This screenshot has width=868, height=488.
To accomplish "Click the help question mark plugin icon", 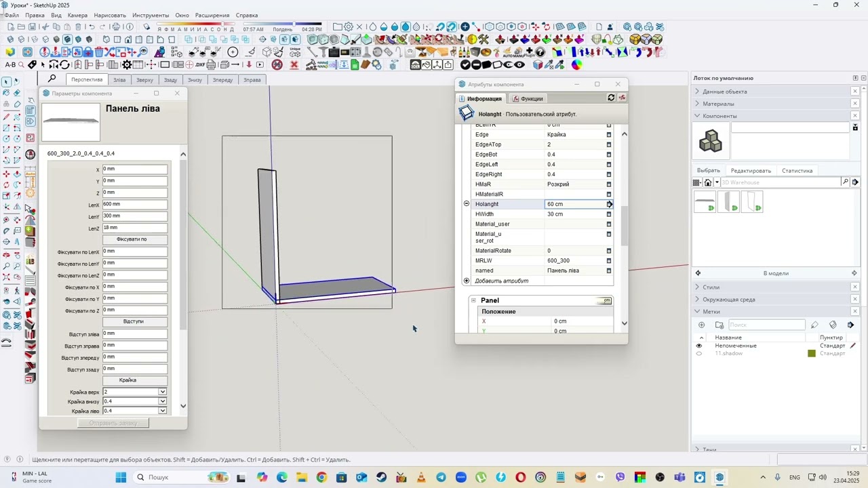I will 540,52.
